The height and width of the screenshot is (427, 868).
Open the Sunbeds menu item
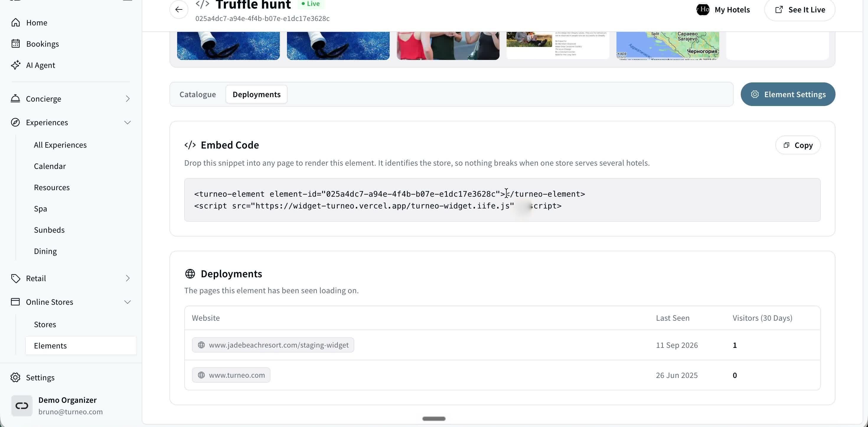pyautogui.click(x=49, y=230)
